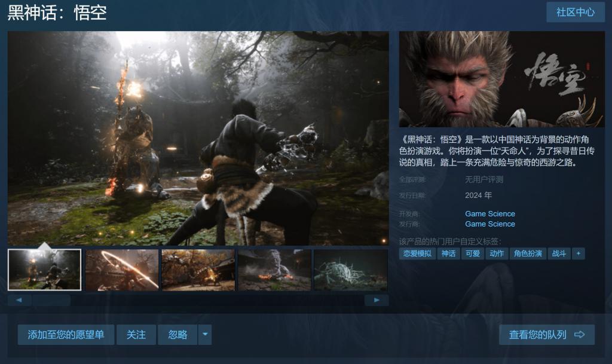Select the 角色扮演 tag
Image resolution: width=612 pixels, height=364 pixels.
[x=528, y=253]
